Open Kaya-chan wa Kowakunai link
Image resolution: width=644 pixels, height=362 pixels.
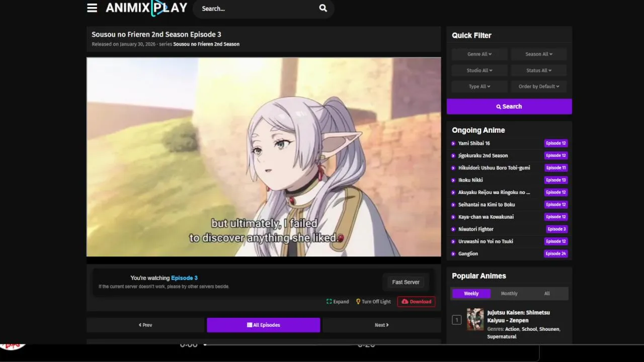[486, 217]
